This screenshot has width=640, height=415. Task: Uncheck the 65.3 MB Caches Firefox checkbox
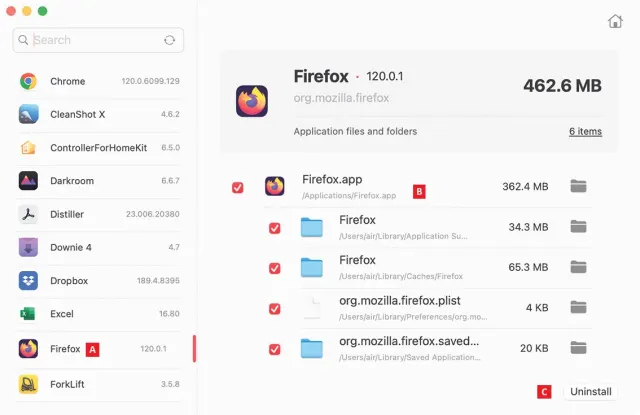pyautogui.click(x=275, y=269)
